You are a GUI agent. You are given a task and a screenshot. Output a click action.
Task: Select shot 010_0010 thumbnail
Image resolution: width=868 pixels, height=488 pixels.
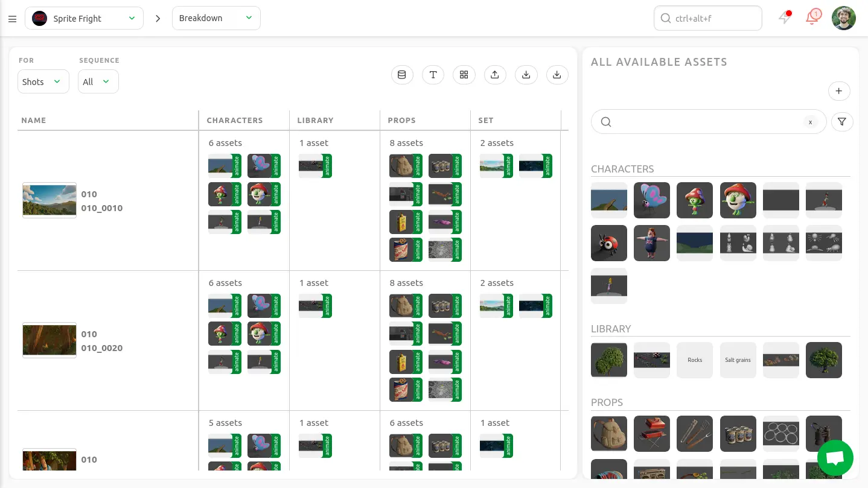[49, 200]
